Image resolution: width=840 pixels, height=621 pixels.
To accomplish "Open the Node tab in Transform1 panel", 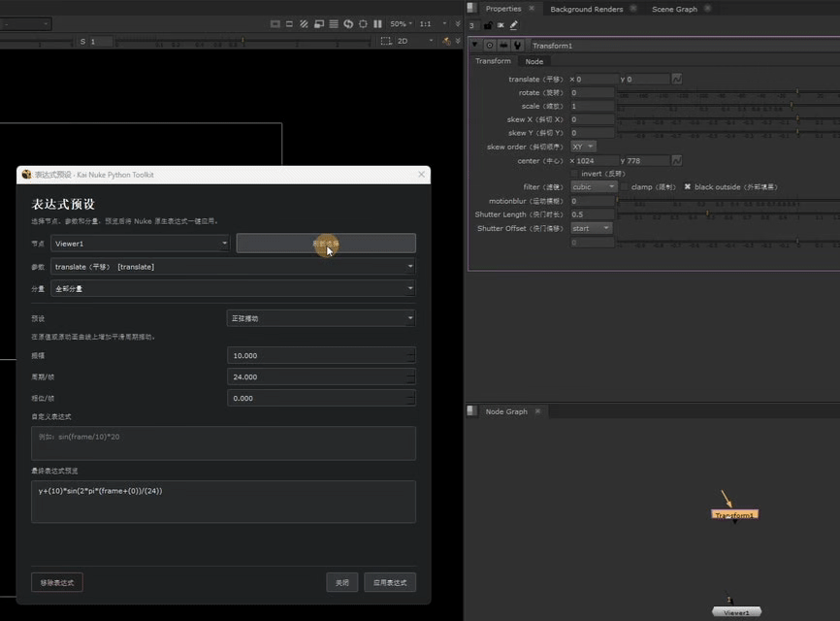I will [534, 62].
